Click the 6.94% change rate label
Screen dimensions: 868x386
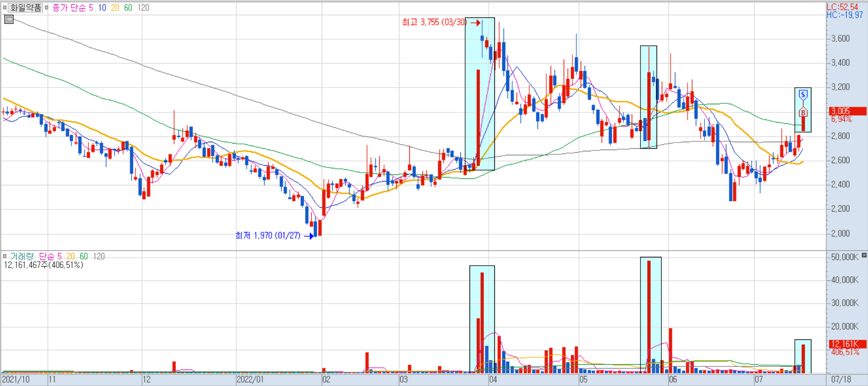click(x=841, y=119)
